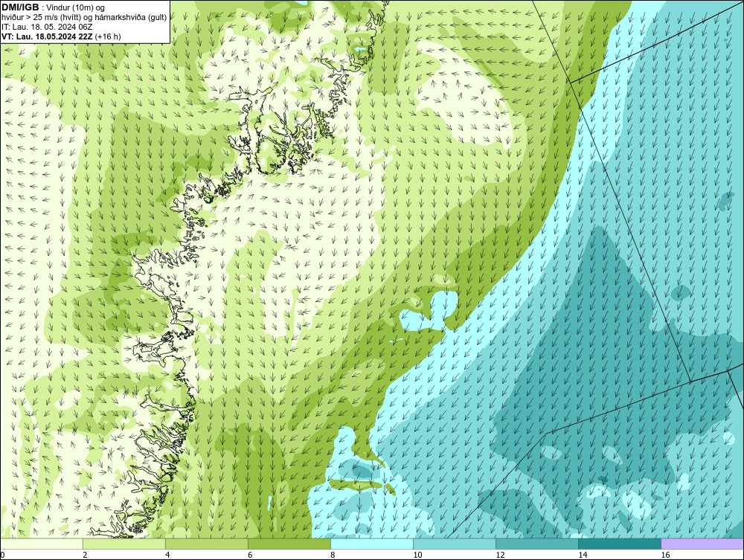Click the 6–8 m/s olive green legend swatch
744x560 pixels.
[x=289, y=544]
